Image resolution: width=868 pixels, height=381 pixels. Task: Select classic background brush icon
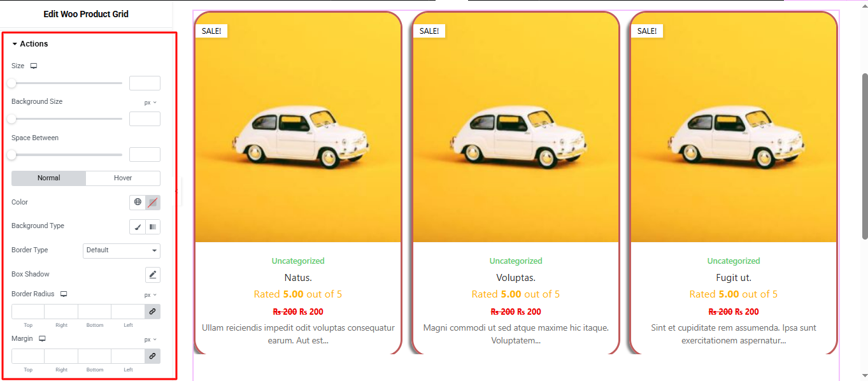138,227
